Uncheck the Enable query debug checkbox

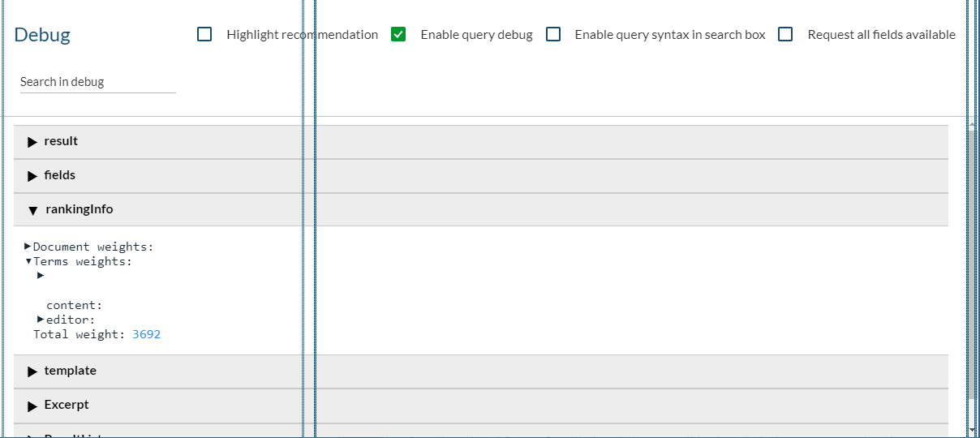pos(398,34)
